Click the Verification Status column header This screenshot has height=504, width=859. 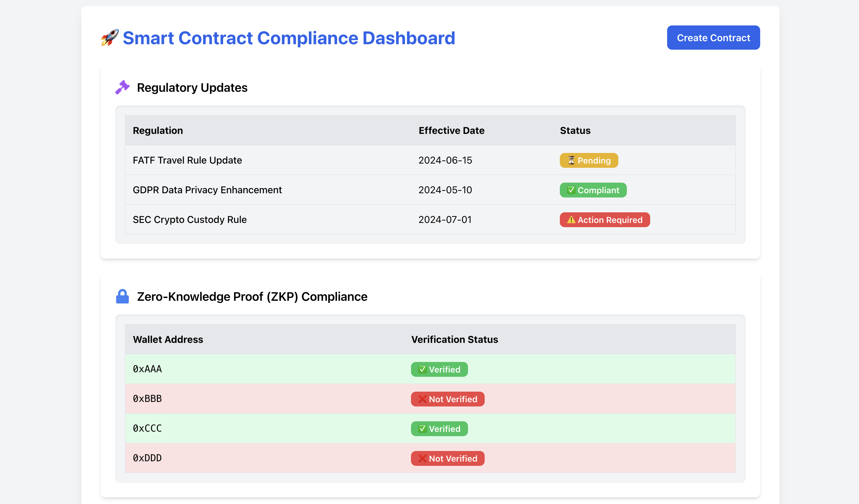[454, 339]
